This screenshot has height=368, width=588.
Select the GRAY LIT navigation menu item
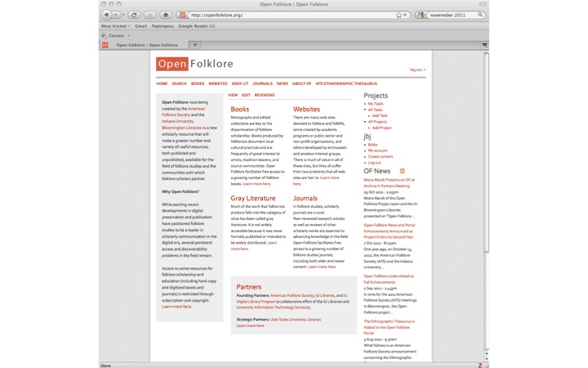[239, 83]
